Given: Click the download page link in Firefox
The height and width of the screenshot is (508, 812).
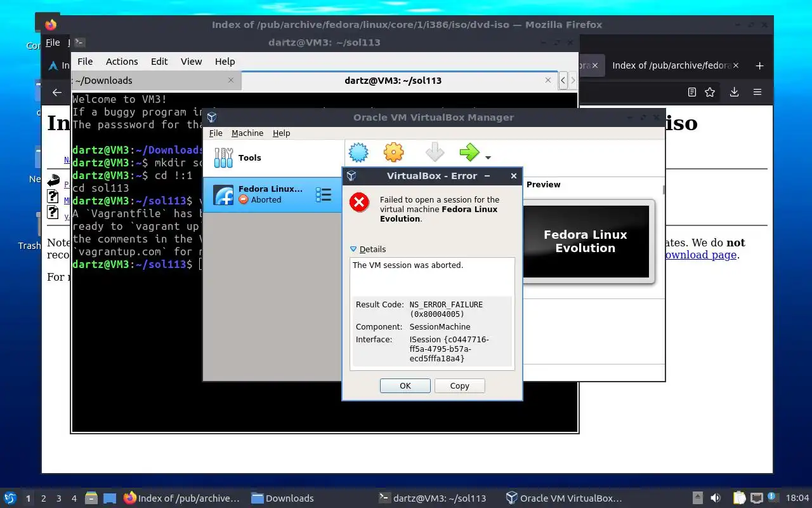Looking at the screenshot, I should pos(700,255).
